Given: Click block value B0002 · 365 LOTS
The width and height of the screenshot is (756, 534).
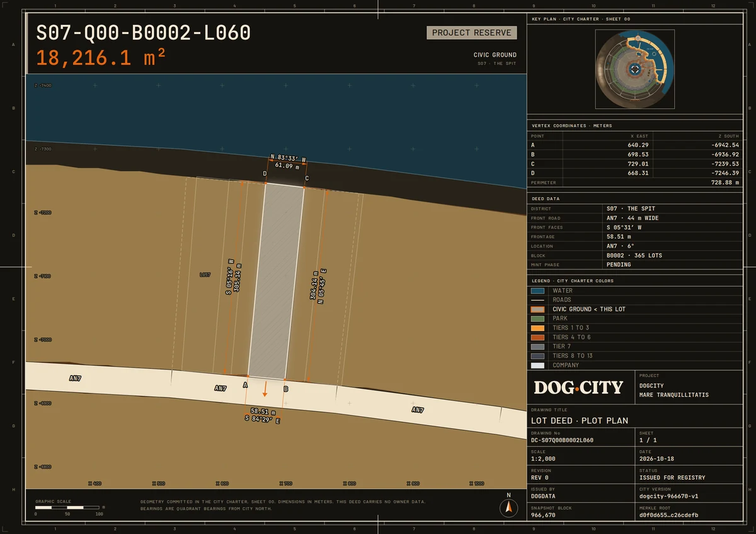Looking at the screenshot, I should pos(634,256).
